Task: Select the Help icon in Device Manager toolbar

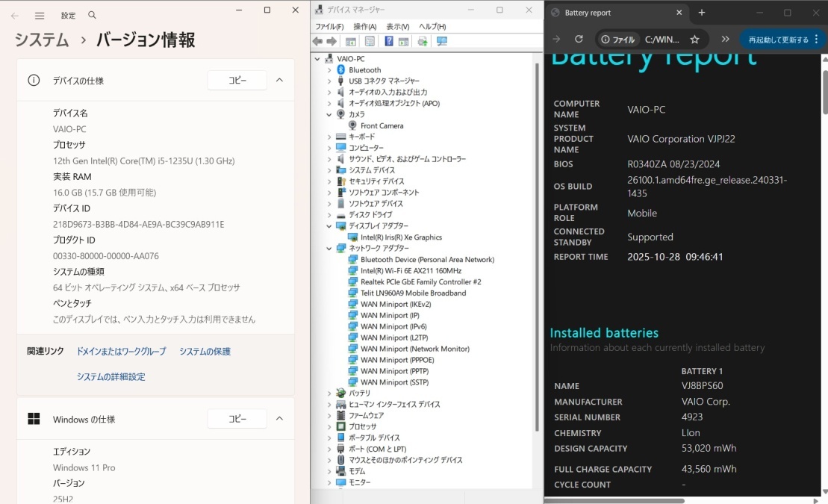Action: (x=387, y=41)
